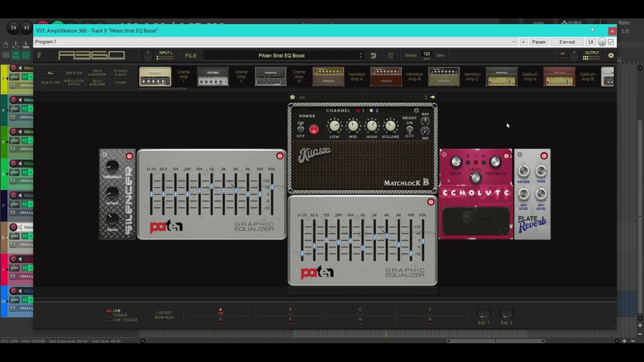Viewport: 644px width, 362px height.
Task: Select the Creme Amp III thumbnail
Action: 271,76
